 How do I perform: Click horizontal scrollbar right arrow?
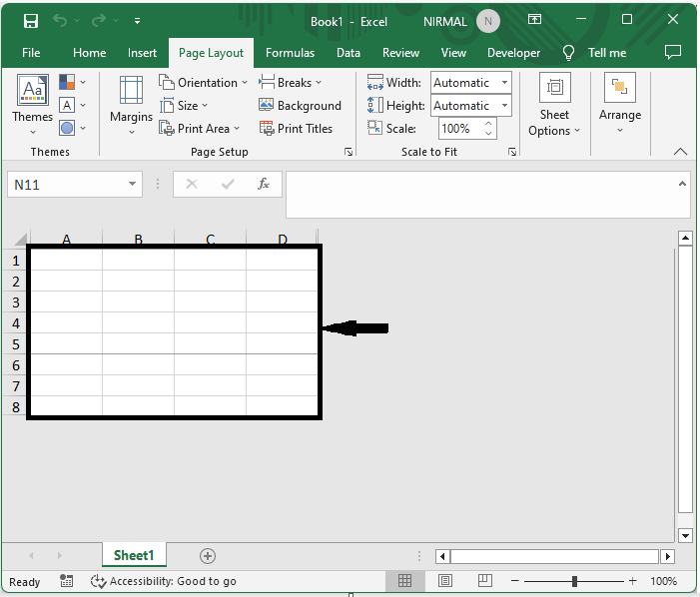[668, 556]
